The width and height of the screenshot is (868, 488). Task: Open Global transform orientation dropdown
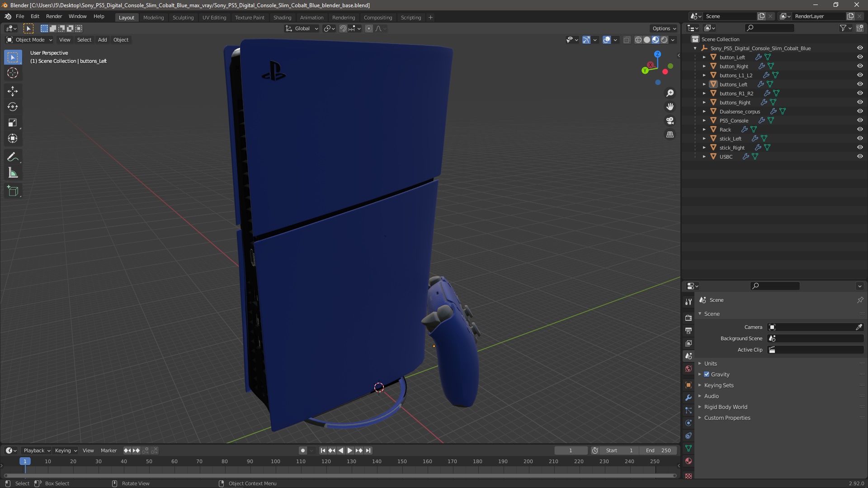tap(302, 28)
